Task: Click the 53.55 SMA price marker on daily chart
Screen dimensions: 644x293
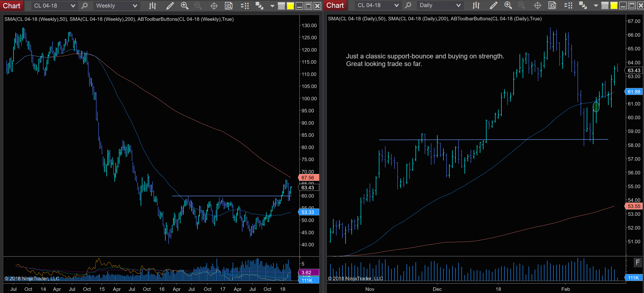Action: click(634, 206)
